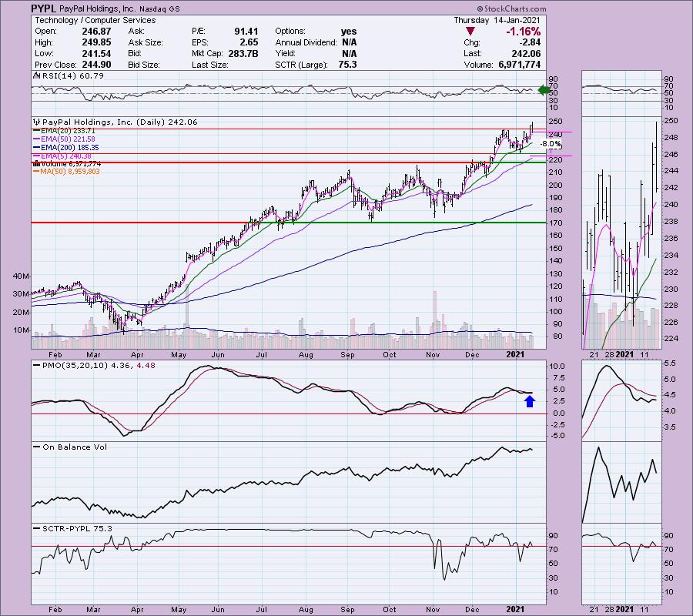Click the EMA(50) 221.58 legend entry
The width and height of the screenshot is (693, 616).
pos(63,139)
